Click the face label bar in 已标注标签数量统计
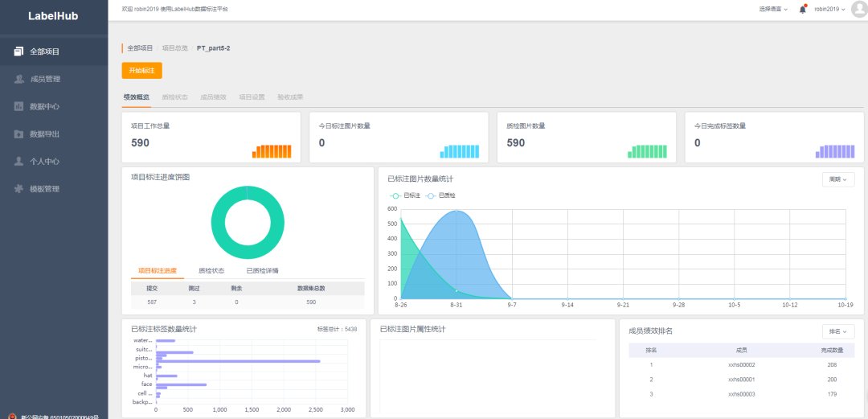The image size is (868, 419). [182, 384]
